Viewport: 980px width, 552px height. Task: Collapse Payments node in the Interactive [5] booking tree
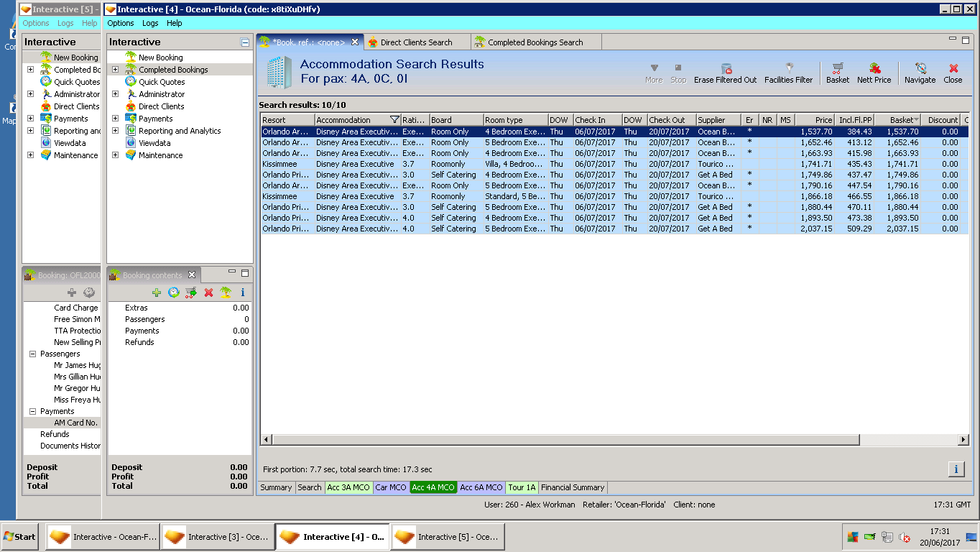pos(32,411)
